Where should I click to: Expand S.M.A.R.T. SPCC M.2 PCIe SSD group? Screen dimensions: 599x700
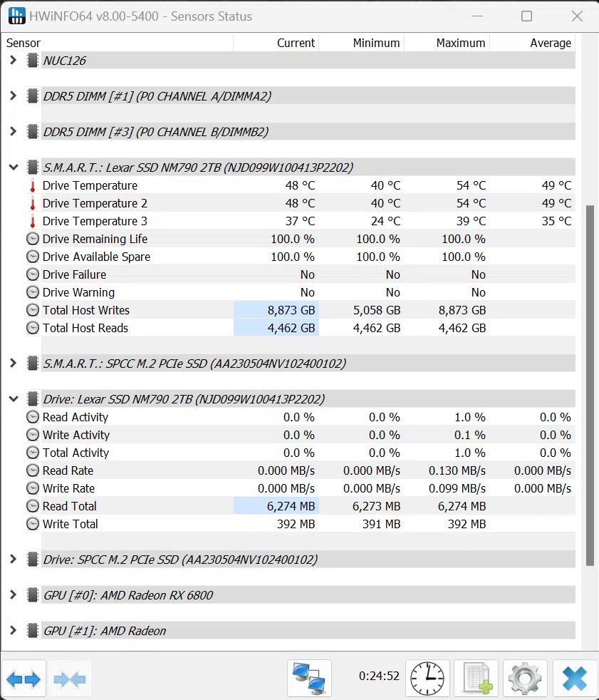(x=13, y=363)
